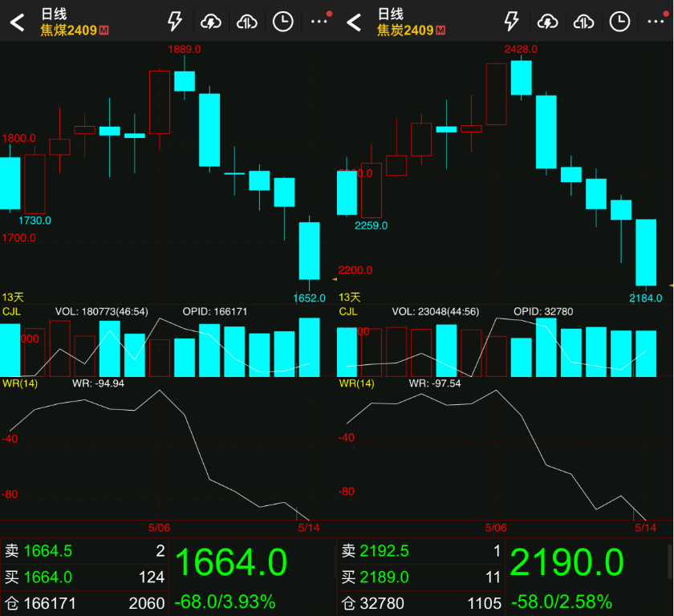This screenshot has height=616, width=674.
Task: Click cloud upload icon on 焦煤2409 panel
Action: 247,22
